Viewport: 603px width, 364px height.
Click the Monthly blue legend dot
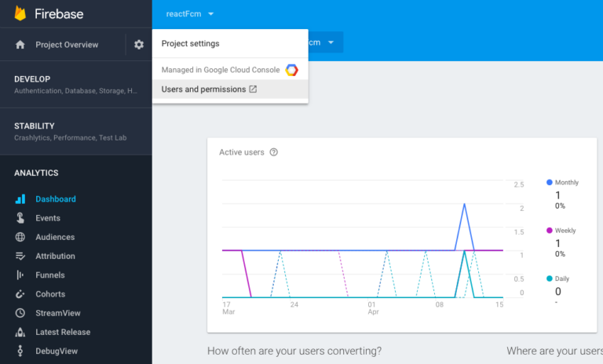coord(550,182)
